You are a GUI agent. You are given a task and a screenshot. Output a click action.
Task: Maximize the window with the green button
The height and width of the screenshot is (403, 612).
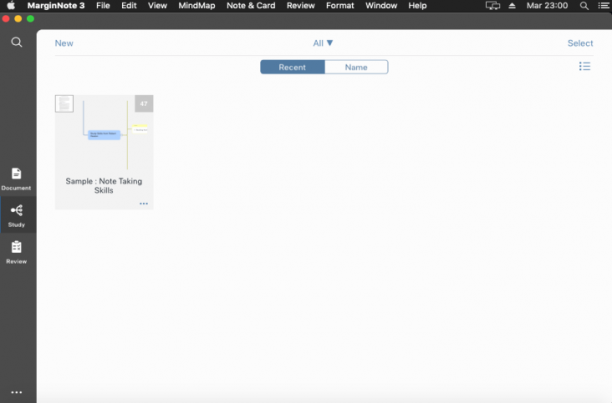(30, 19)
